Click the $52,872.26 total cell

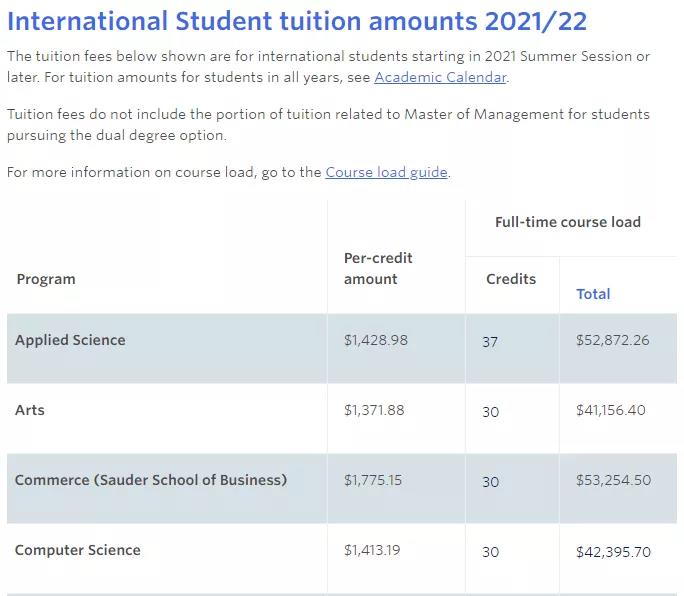pyautogui.click(x=613, y=340)
